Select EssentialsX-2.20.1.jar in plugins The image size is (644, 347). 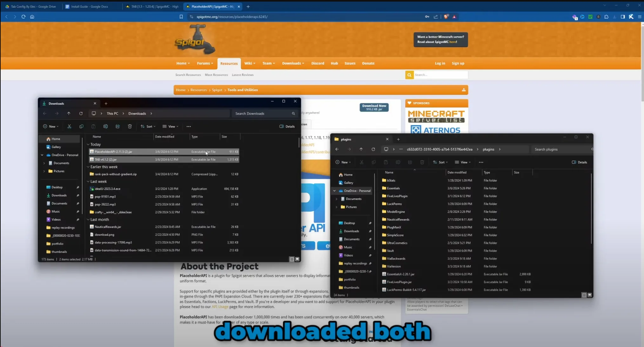tap(457, 274)
